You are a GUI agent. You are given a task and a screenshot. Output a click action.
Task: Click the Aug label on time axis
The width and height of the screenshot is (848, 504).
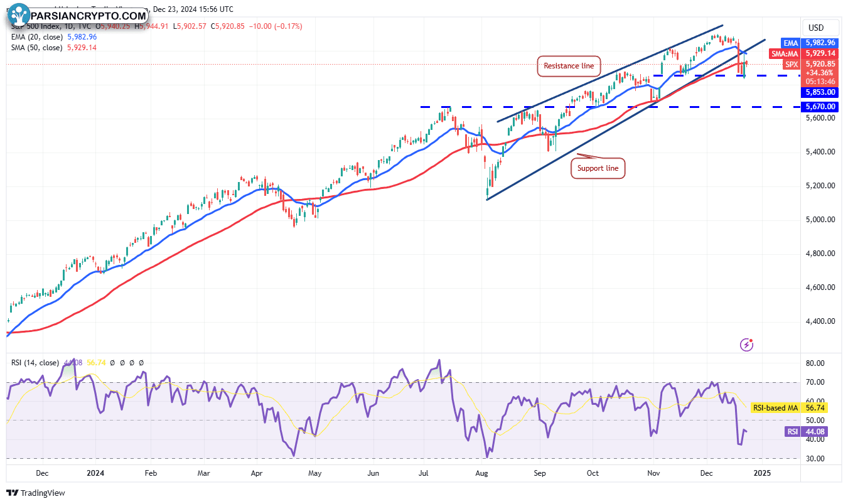(482, 473)
